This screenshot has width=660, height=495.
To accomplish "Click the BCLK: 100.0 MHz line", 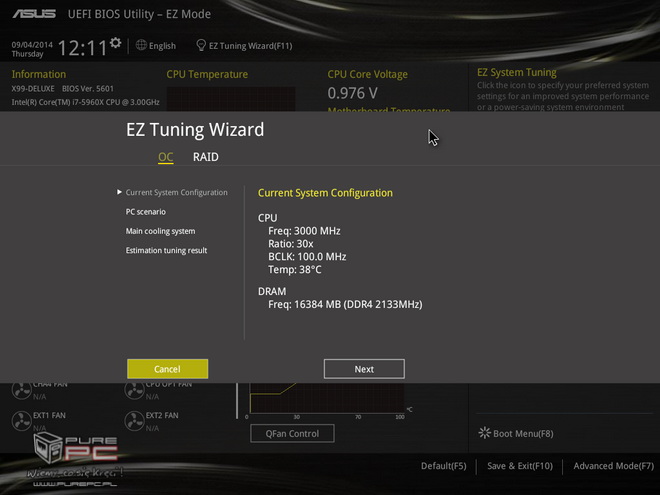I will click(307, 257).
